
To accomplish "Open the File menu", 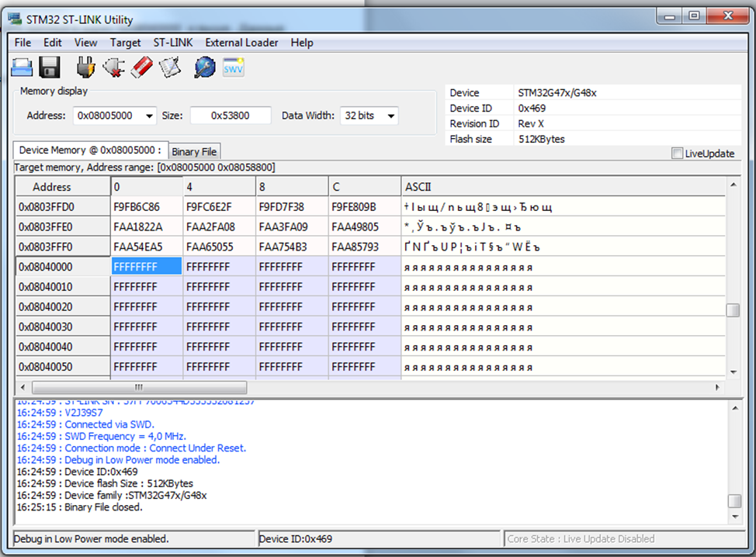I will [x=23, y=43].
